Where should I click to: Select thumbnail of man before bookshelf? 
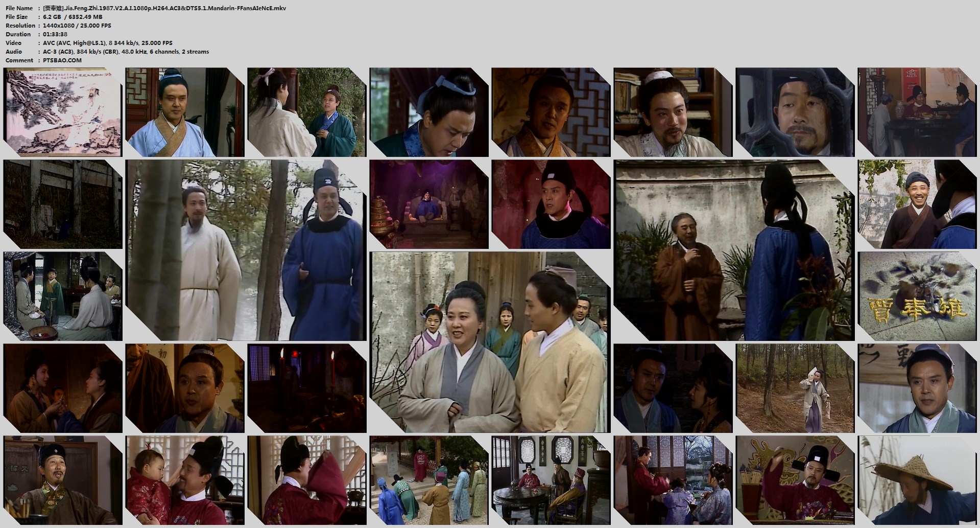[673, 112]
